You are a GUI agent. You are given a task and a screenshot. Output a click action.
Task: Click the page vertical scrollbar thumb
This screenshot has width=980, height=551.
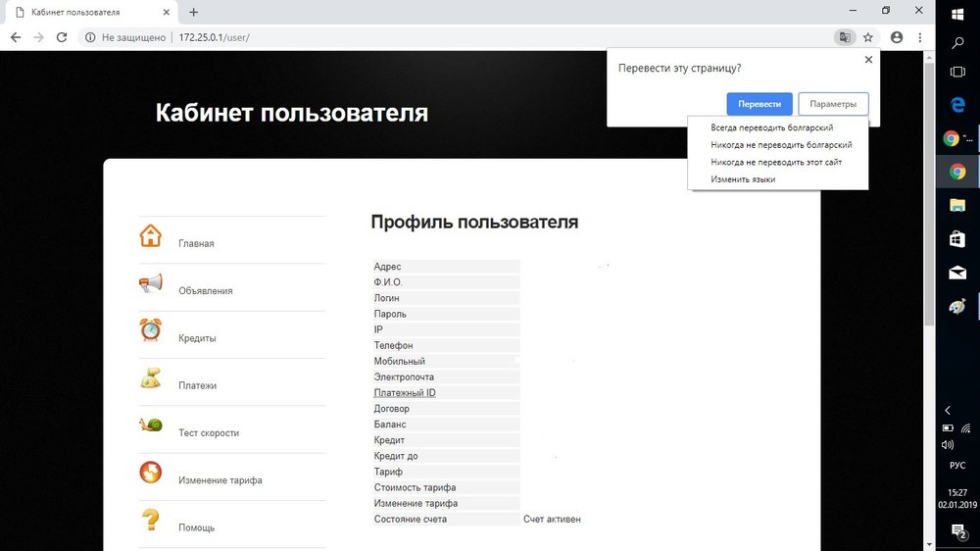929,194
